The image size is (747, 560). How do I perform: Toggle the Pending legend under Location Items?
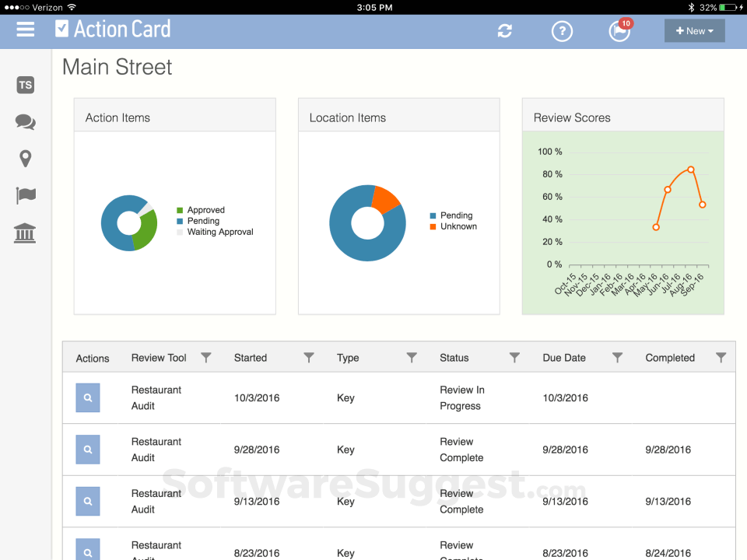point(456,215)
